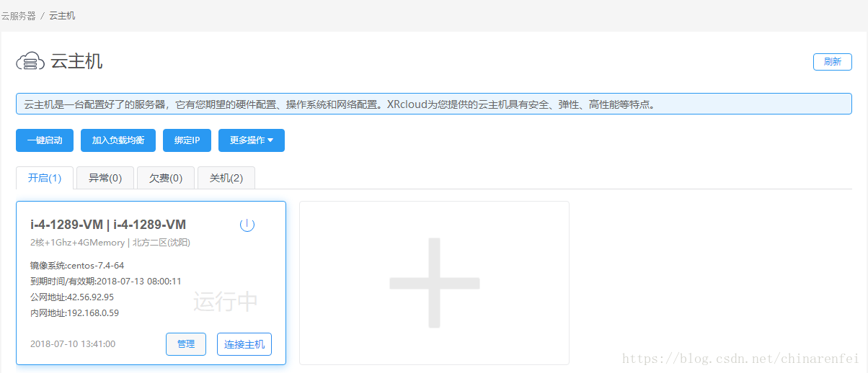Click the blue info banner about 云主机
This screenshot has width=868, height=373.
434,104
